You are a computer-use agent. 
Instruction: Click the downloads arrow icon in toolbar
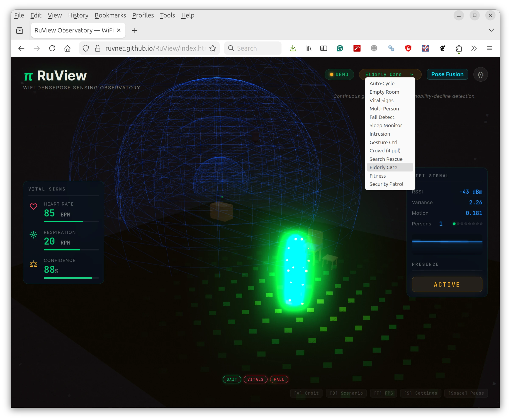click(293, 48)
